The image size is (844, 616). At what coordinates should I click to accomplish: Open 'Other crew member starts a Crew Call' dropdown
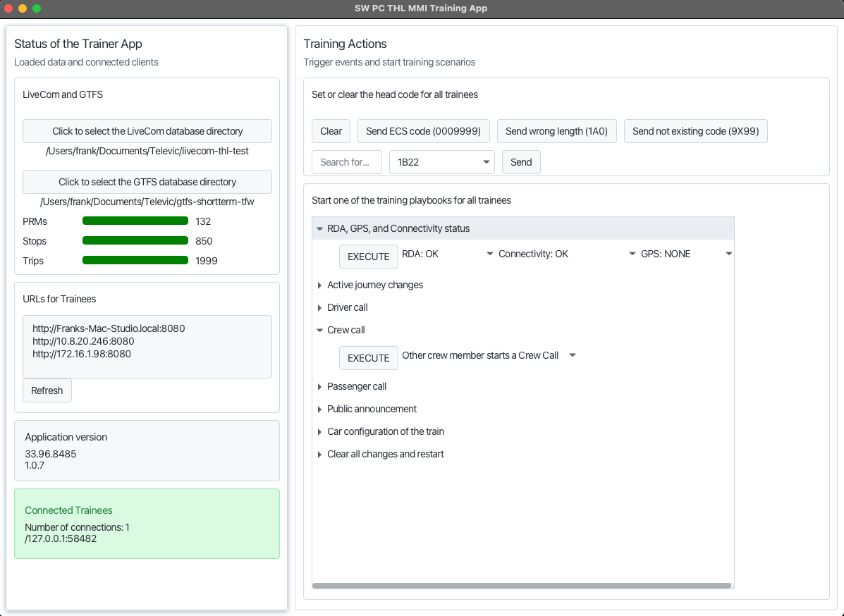tap(489, 356)
